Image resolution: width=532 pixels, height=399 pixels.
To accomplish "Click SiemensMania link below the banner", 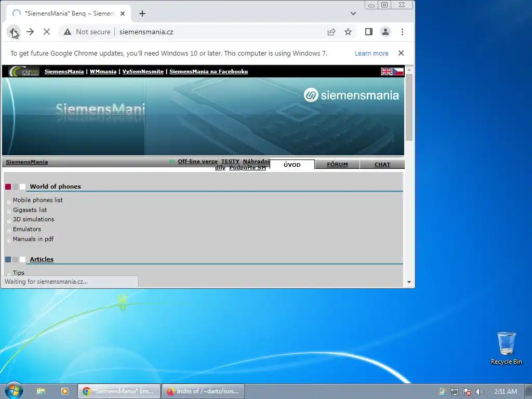I will click(x=27, y=162).
